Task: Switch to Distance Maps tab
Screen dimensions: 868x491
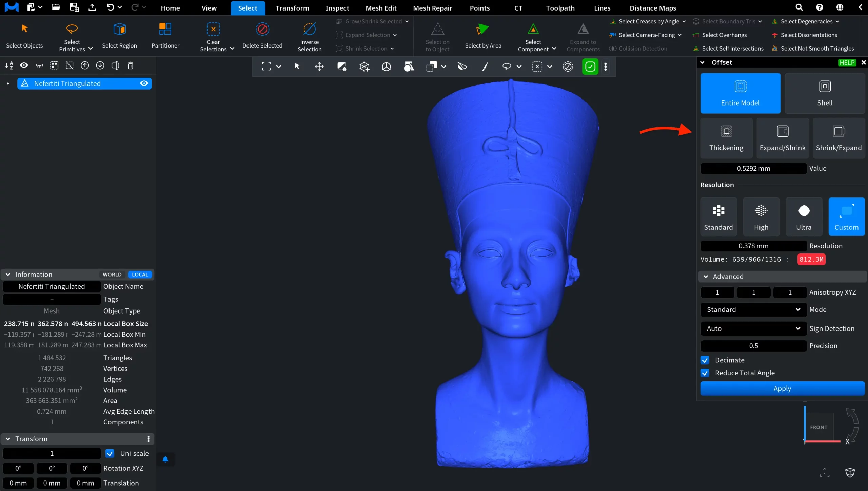Action: 653,8
